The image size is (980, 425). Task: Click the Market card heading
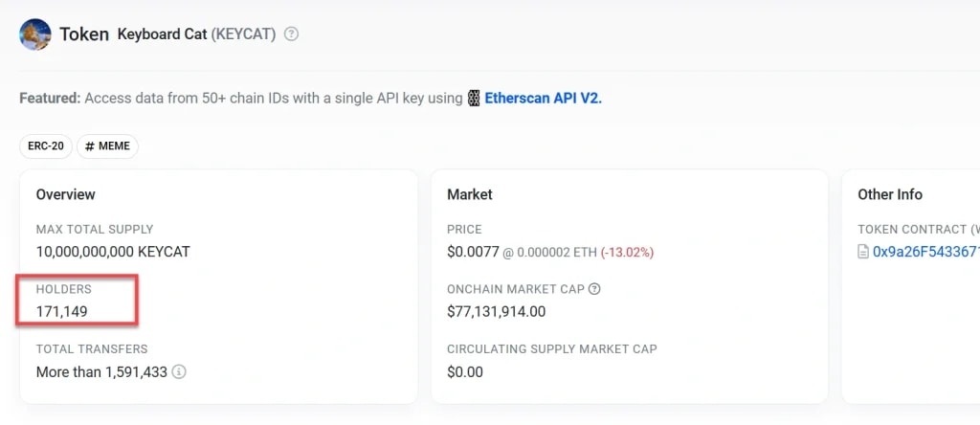pos(470,194)
